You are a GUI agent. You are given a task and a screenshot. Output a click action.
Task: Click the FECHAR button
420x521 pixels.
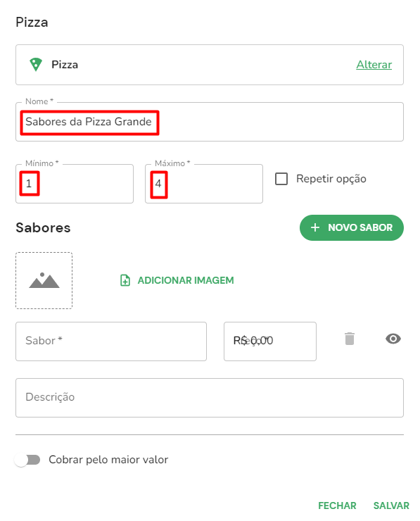coord(337,506)
